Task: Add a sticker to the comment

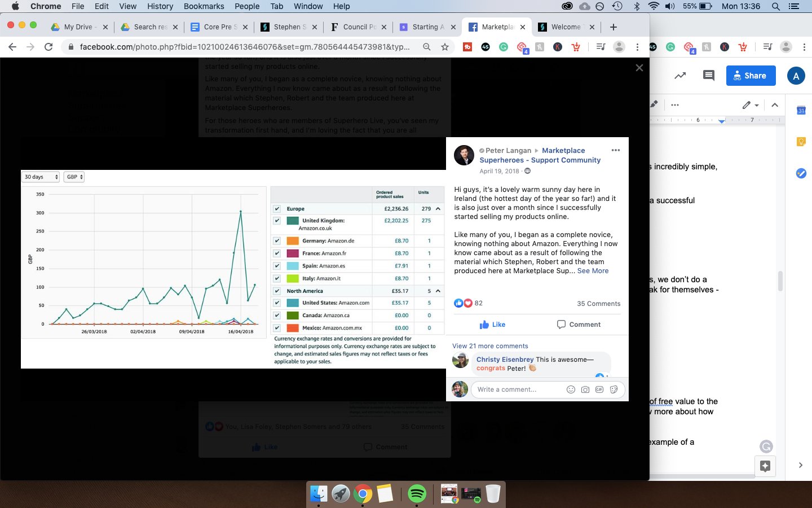Action: click(x=614, y=389)
